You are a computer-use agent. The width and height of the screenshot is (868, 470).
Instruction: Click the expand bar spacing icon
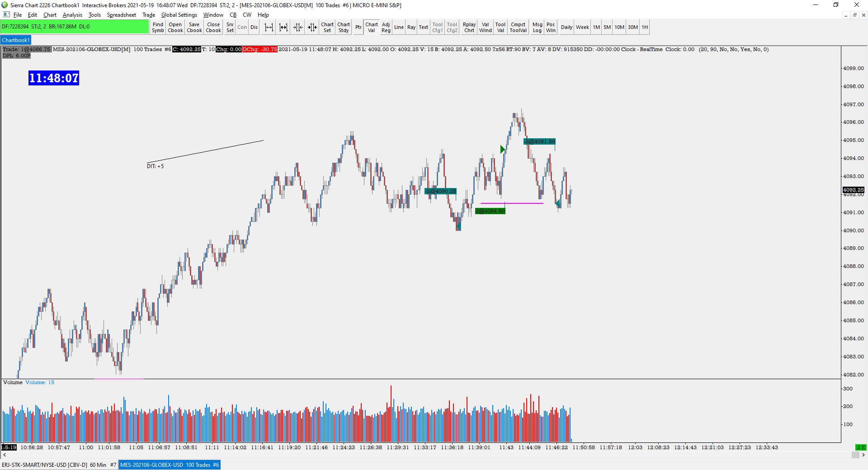[269, 28]
